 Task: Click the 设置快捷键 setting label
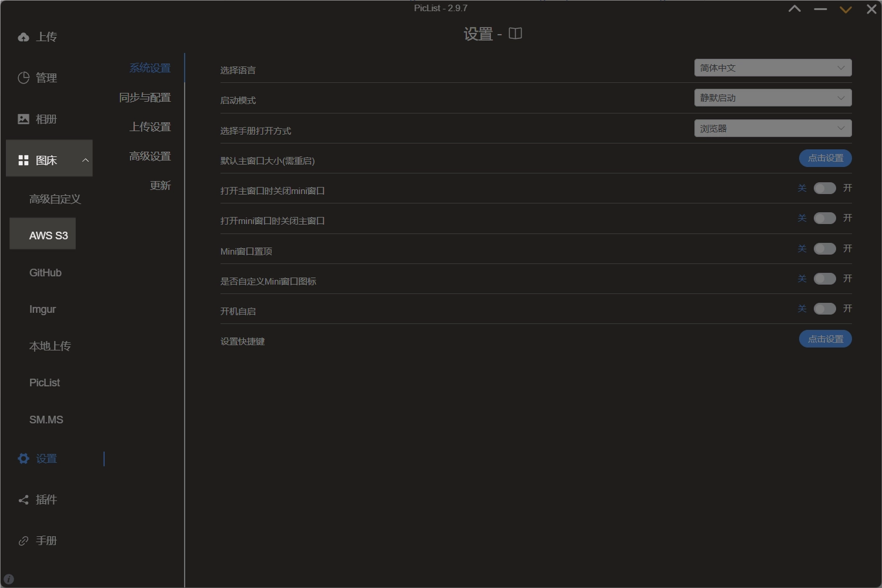click(242, 341)
